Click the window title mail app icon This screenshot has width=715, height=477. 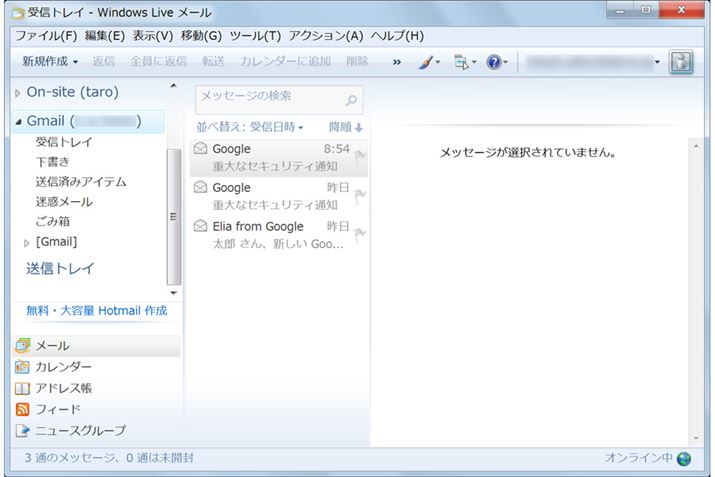pos(17,13)
